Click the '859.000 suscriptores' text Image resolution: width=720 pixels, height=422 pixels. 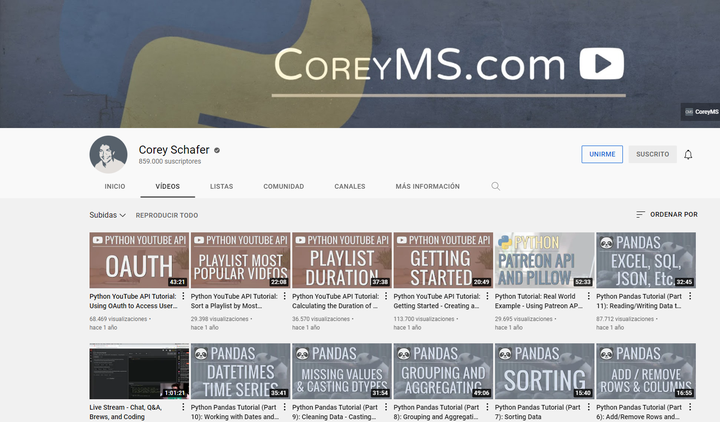tap(170, 162)
